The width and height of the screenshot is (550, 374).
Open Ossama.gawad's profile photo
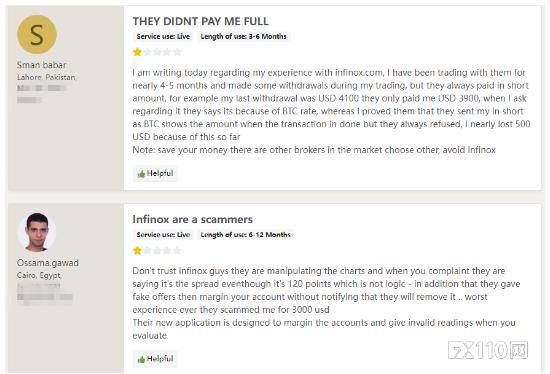[37, 232]
